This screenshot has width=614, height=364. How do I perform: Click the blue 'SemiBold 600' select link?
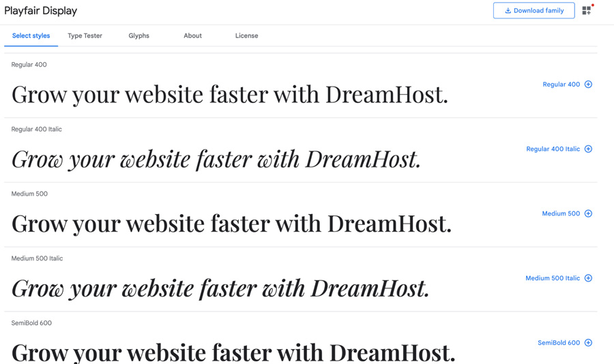(559, 342)
